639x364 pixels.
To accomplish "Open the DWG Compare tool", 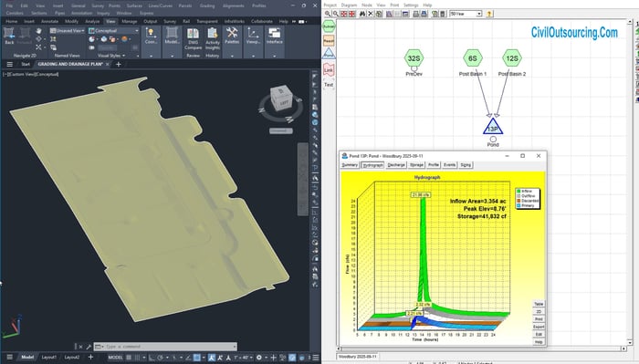I will tap(193, 38).
